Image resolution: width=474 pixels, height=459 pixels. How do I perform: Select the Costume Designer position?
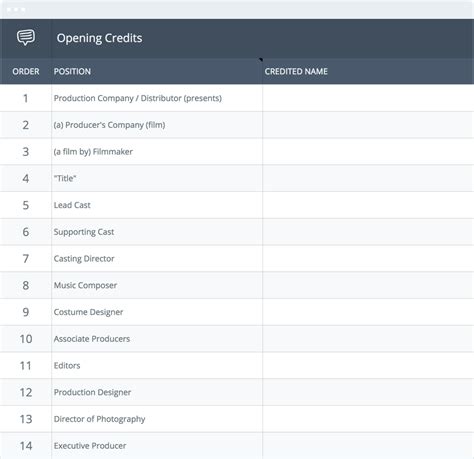click(88, 312)
